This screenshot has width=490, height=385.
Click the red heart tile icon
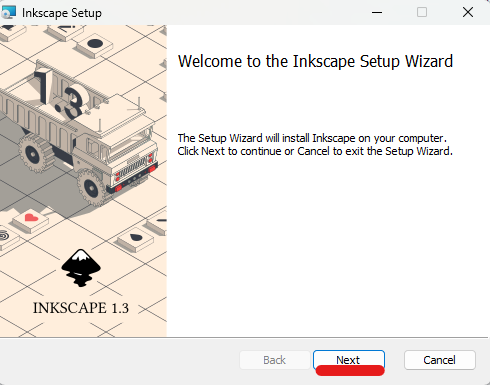(31, 218)
